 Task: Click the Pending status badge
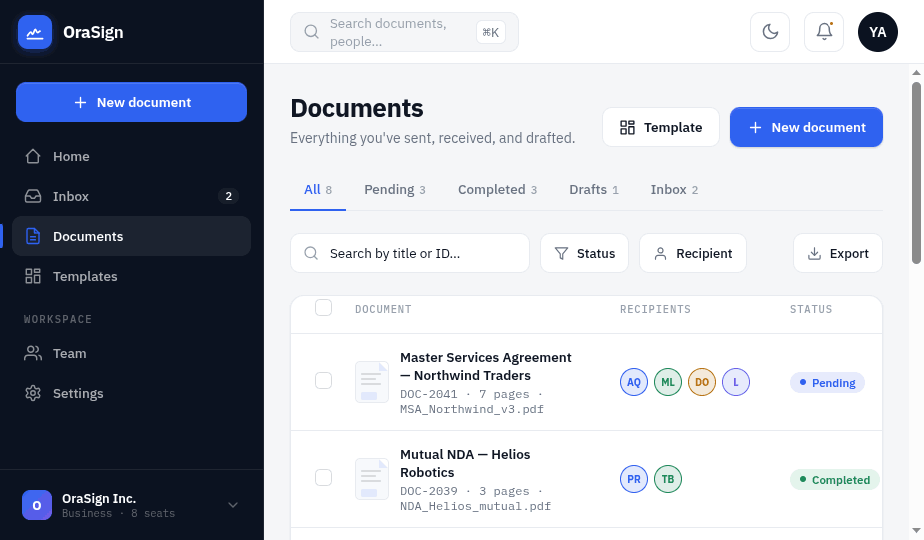(x=827, y=383)
